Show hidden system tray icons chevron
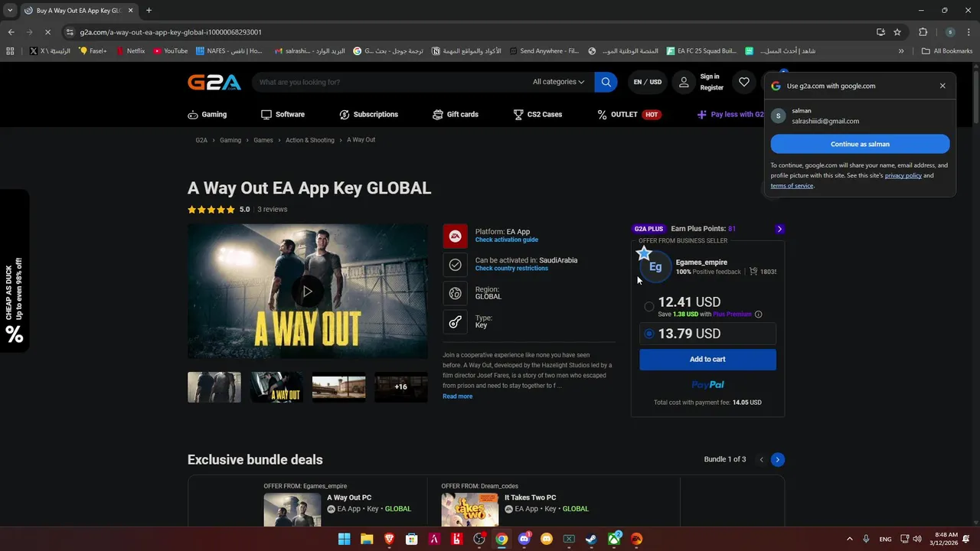 [849, 539]
